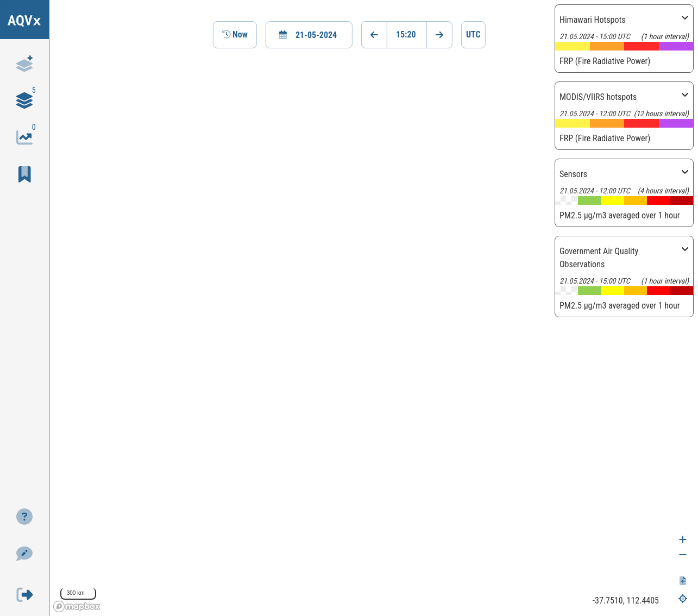Collapse the Himawari Hotspots legend
Image resolution: width=698 pixels, height=616 pixels.
coord(685,18)
